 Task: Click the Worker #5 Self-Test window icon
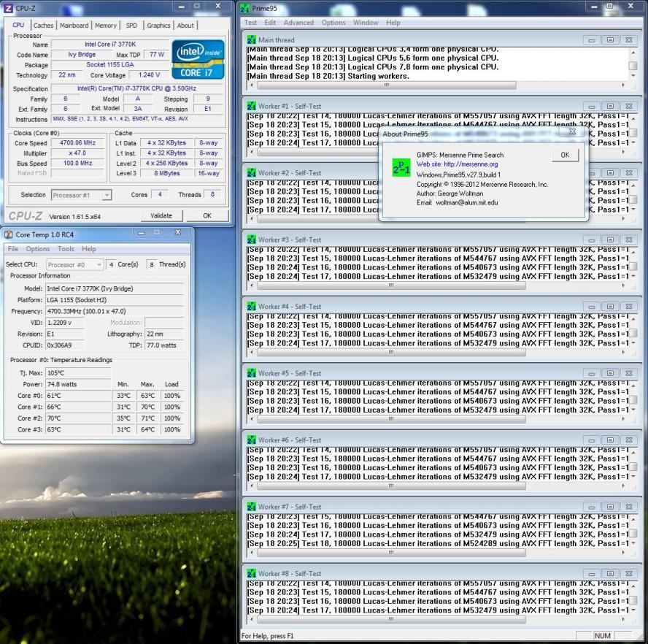click(x=251, y=374)
